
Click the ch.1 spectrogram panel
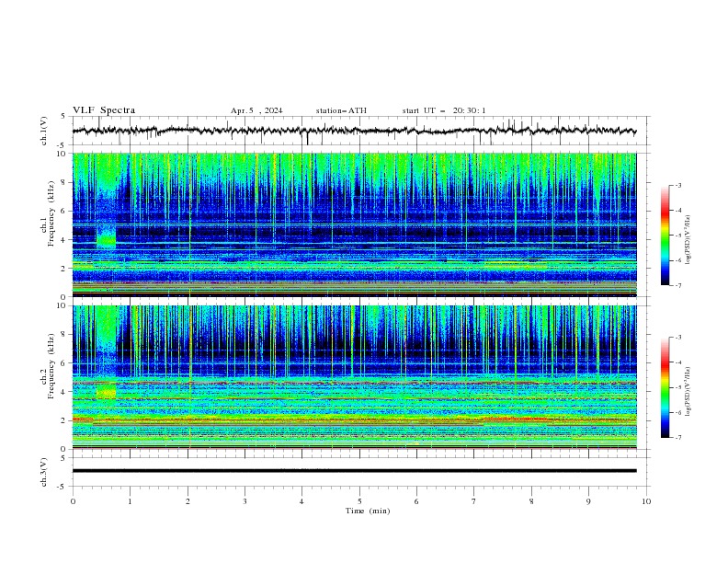tap(354, 224)
